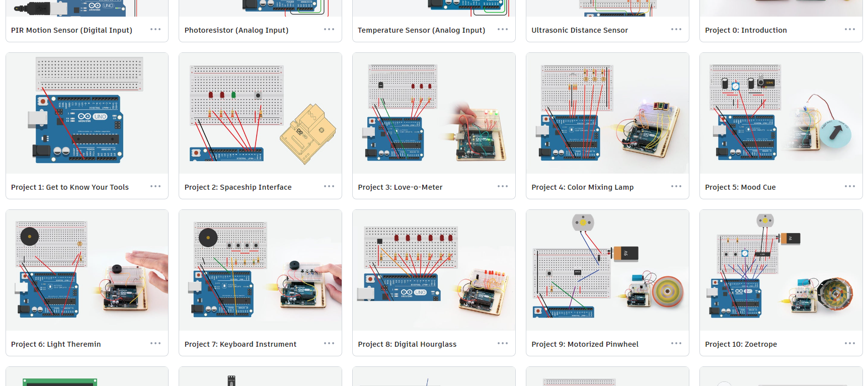Open the Project 10 Zoetrope circuit thumbnail
The height and width of the screenshot is (386, 868).
pyautogui.click(x=781, y=270)
